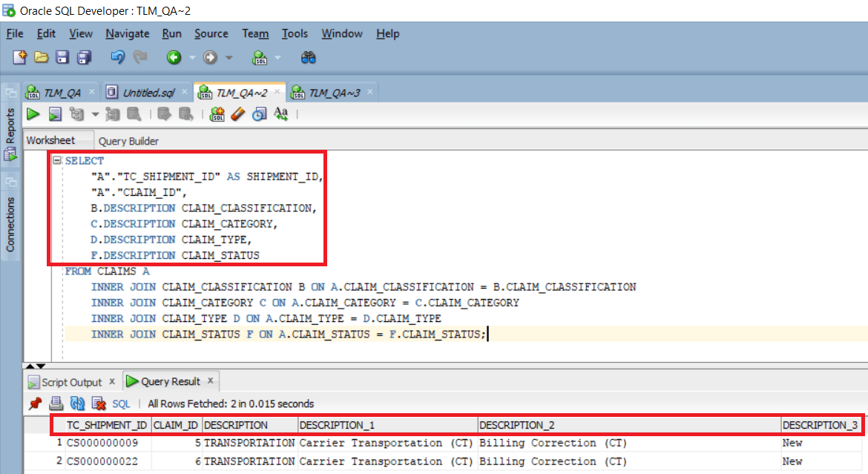This screenshot has width=868, height=474.
Task: Save the current worksheet with the disk icon
Action: 62,57
